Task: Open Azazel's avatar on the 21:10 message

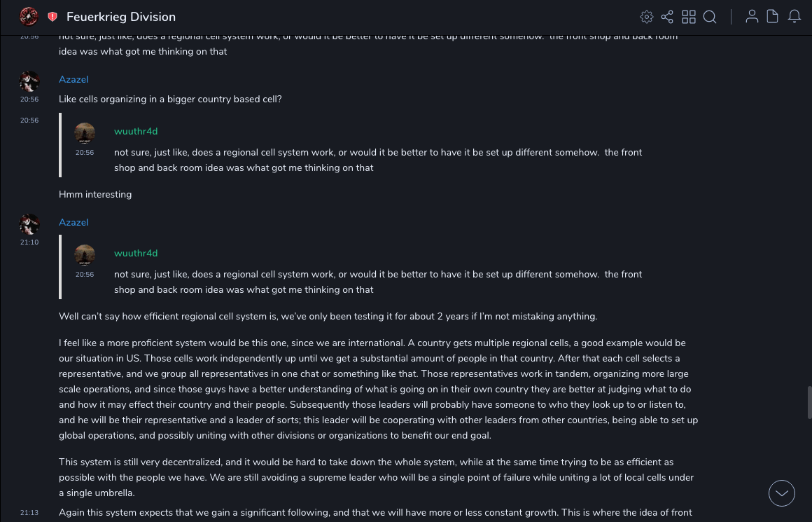Action: (29, 224)
